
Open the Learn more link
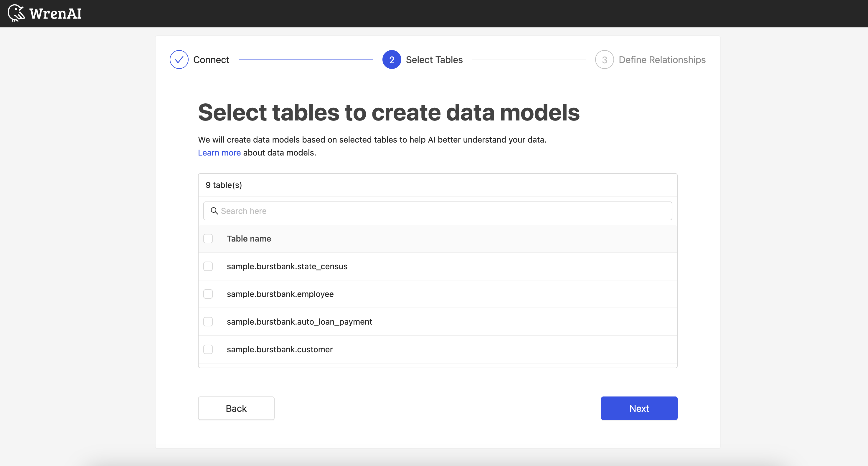pyautogui.click(x=219, y=153)
